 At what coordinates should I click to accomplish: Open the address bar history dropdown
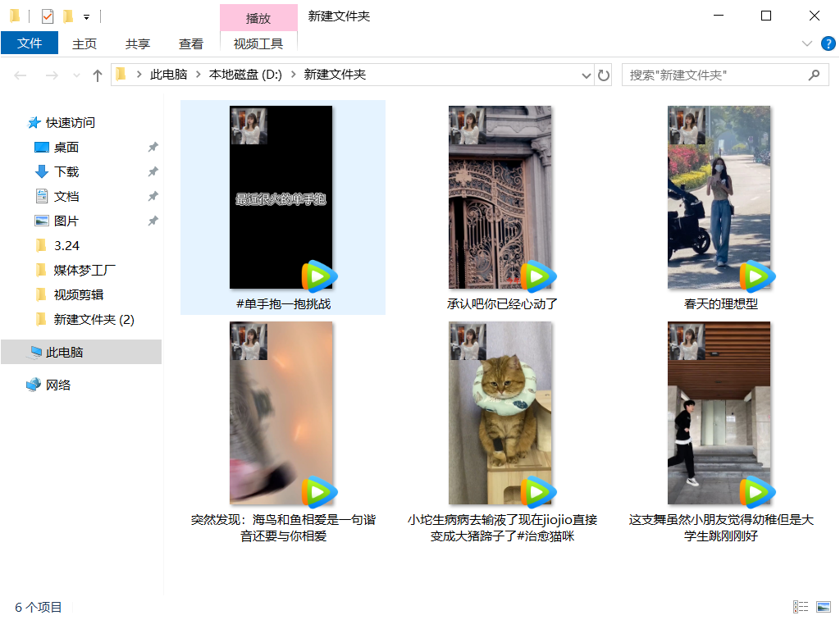(x=586, y=75)
